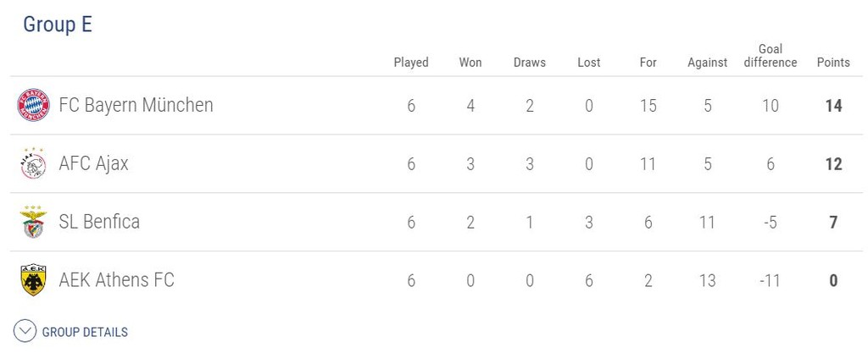Click the Goal difference column header
This screenshot has height=364, width=868.
(770, 56)
